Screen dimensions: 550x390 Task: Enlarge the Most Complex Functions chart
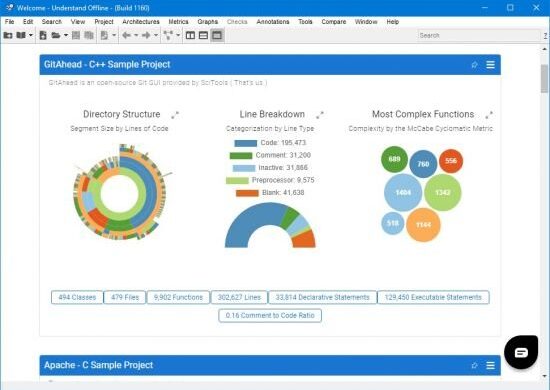489,115
